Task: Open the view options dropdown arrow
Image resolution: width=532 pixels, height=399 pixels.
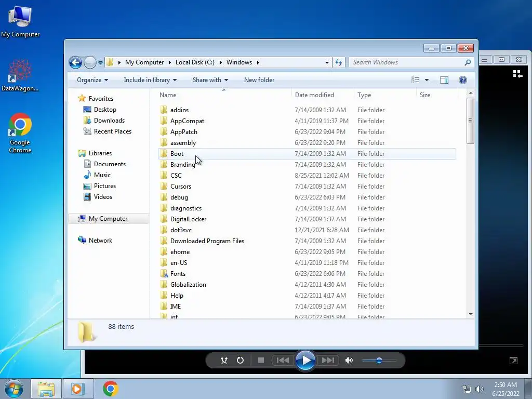Action: pos(427,80)
